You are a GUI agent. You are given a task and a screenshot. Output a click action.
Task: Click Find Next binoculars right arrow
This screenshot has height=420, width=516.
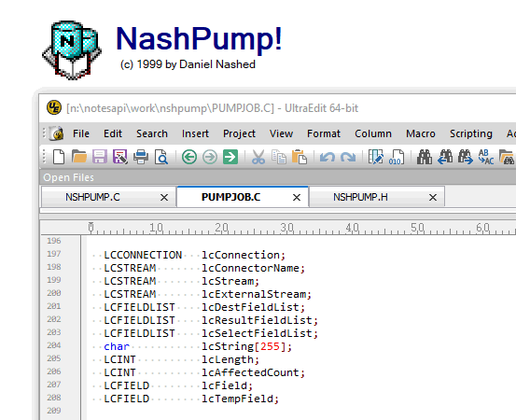click(x=466, y=157)
